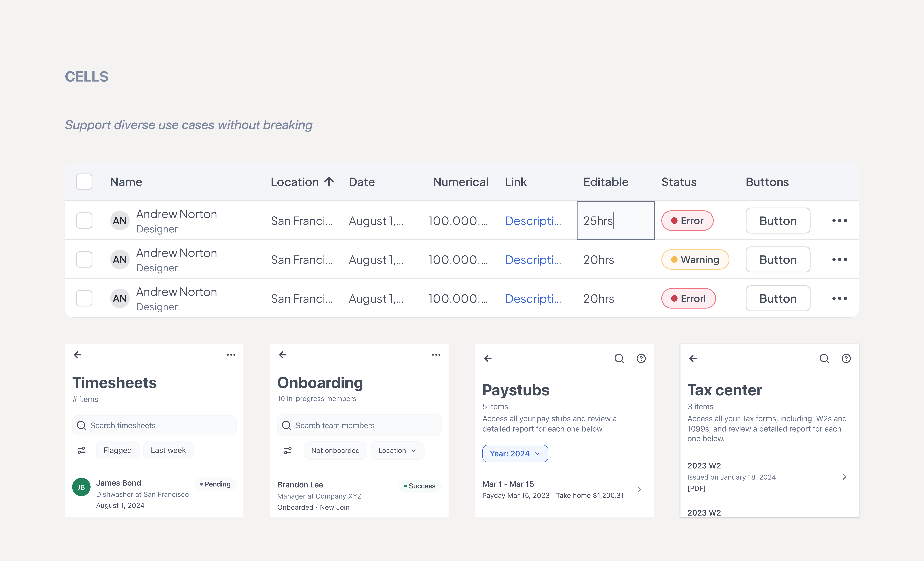Open more options in Warning table row
The width and height of the screenshot is (924, 561).
tap(839, 259)
